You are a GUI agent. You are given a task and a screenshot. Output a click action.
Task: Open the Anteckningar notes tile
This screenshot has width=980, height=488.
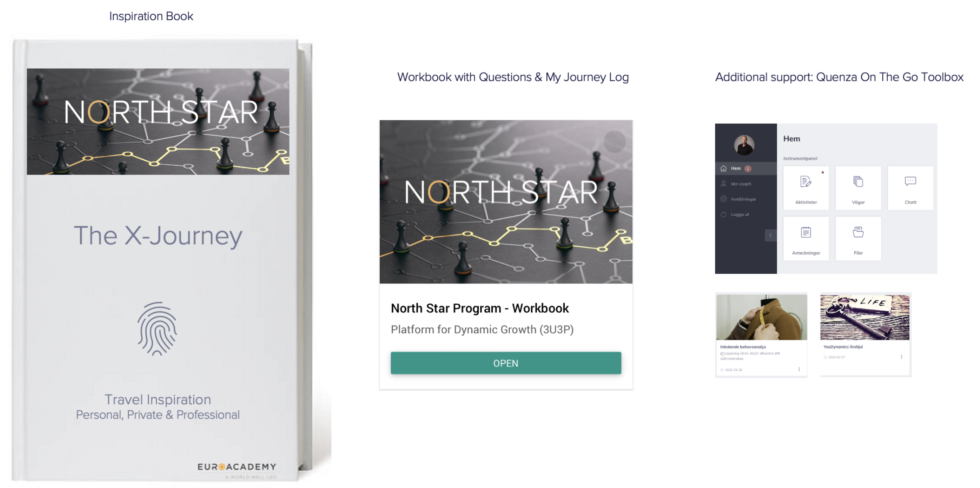pos(806,239)
